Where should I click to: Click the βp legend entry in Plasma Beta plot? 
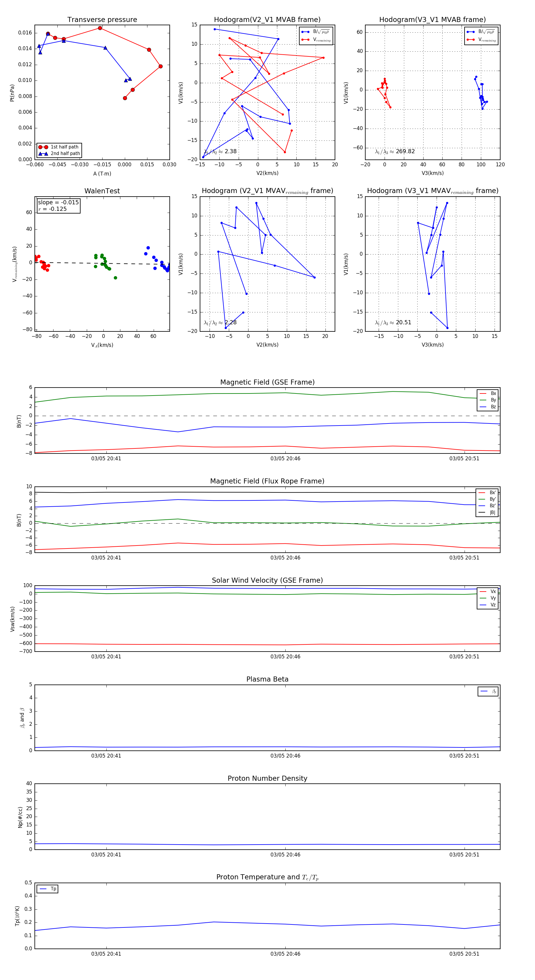pyautogui.click(x=489, y=691)
